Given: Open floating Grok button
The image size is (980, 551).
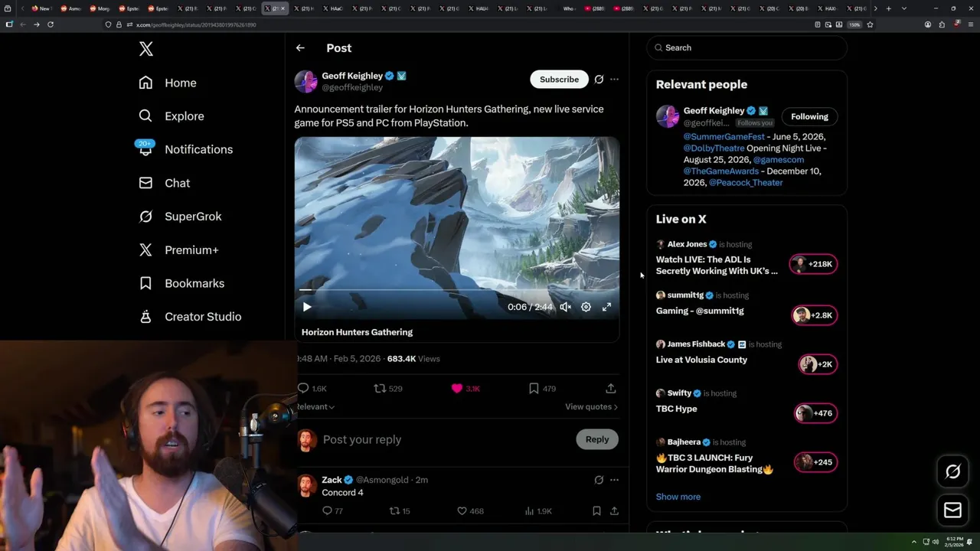Looking at the screenshot, I should point(953,472).
